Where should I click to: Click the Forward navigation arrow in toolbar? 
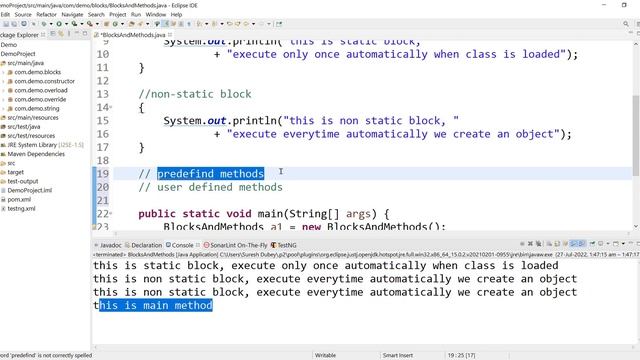click(x=261, y=24)
